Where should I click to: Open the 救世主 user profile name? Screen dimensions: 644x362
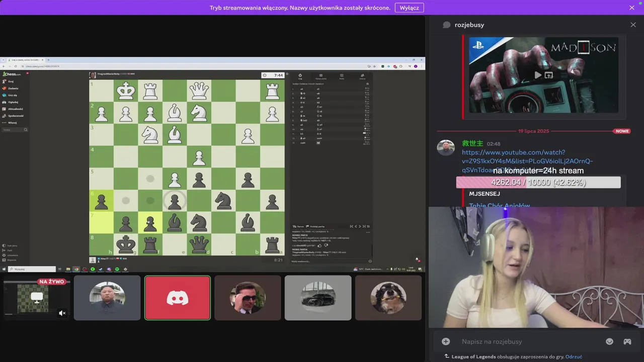click(x=472, y=144)
